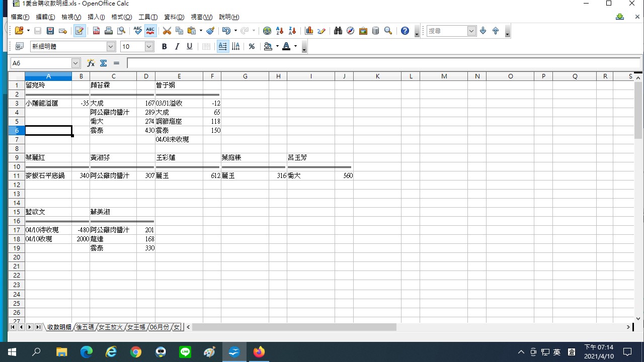Open LINE from the taskbar
The width and height of the screenshot is (644, 362).
click(185, 352)
